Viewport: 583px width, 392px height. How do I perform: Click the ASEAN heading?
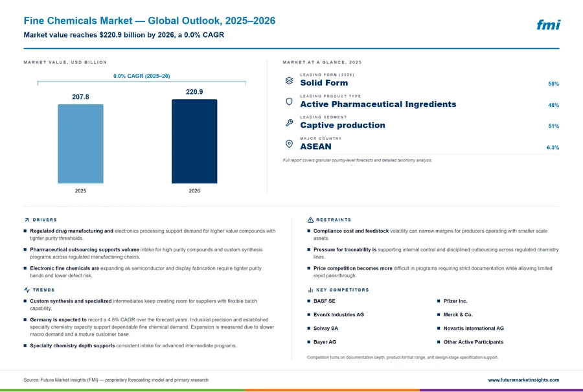[x=315, y=146]
